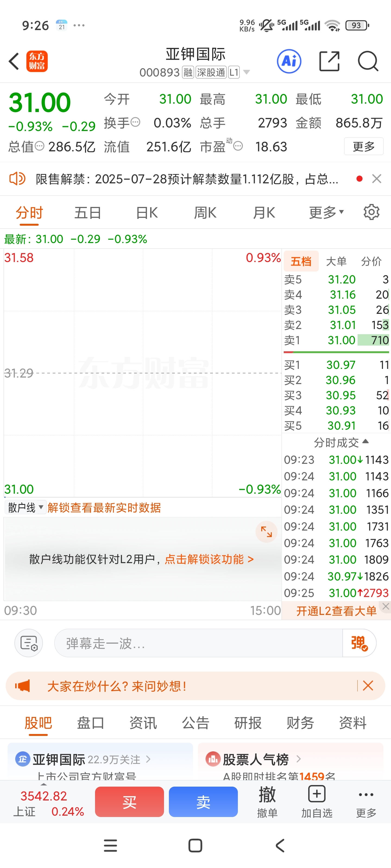Open chart settings gear icon

tap(371, 212)
